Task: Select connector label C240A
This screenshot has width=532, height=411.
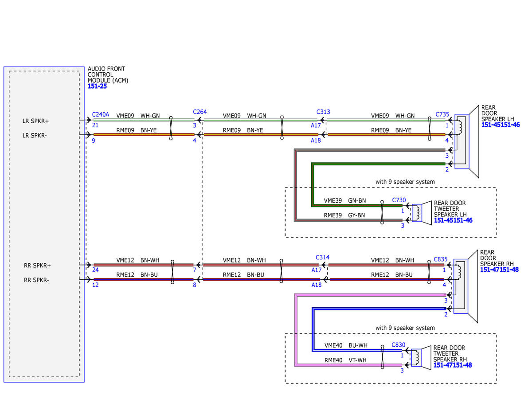Action: click(x=101, y=114)
